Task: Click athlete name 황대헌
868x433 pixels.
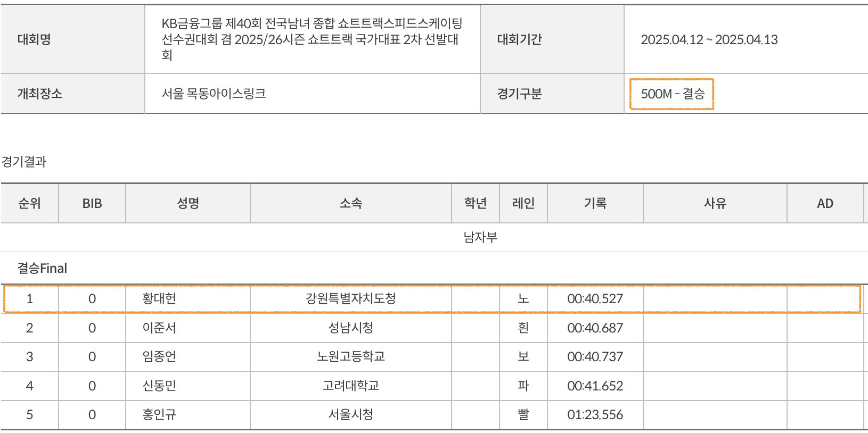Action: tap(159, 299)
